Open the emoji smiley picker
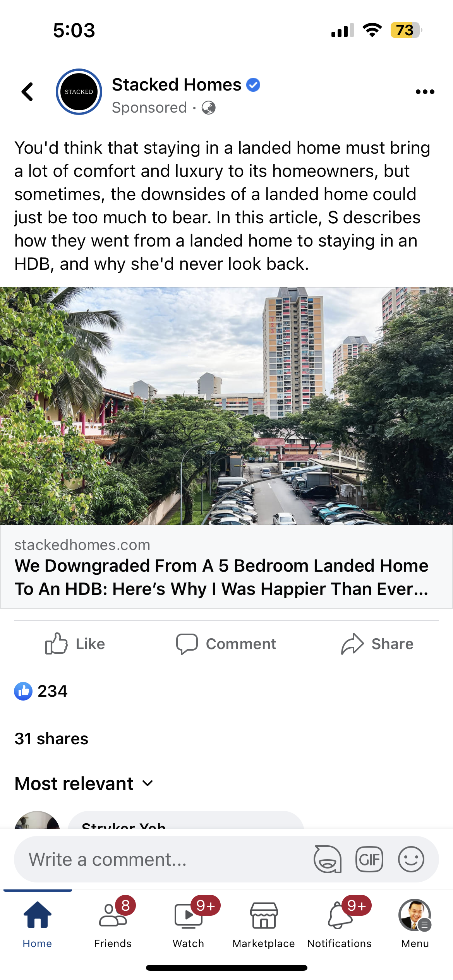453x980 pixels. [411, 859]
